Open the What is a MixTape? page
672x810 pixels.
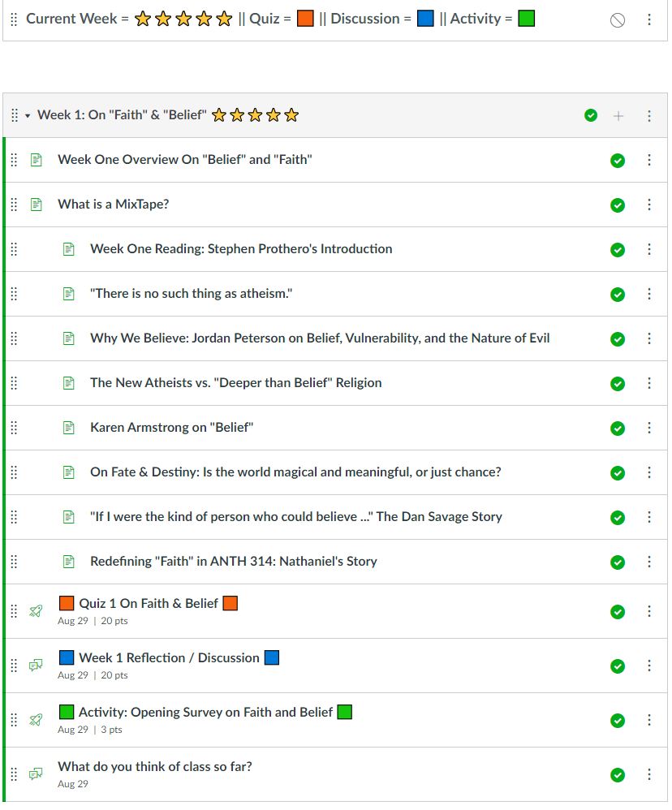pos(113,204)
